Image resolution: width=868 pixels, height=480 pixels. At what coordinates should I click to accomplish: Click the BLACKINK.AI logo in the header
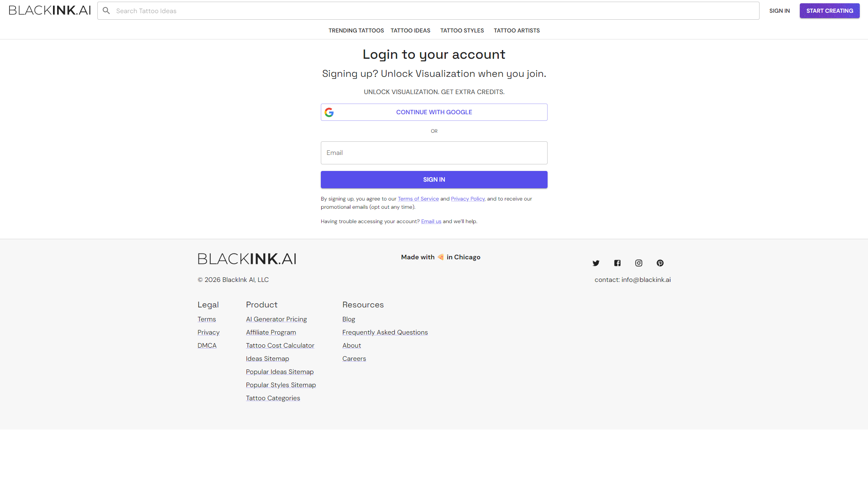click(49, 10)
